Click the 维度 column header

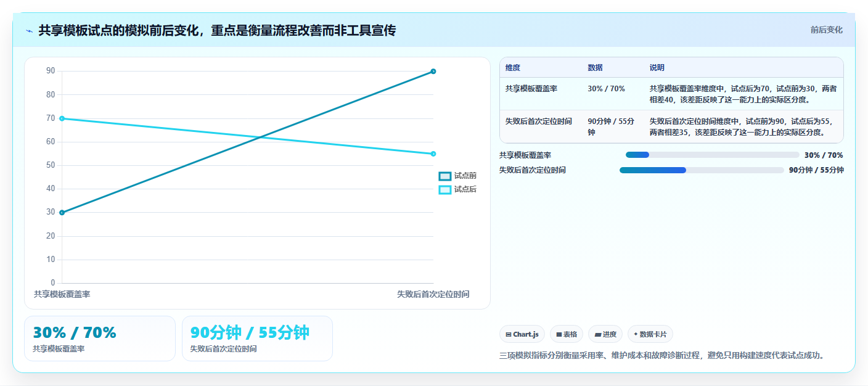click(513, 68)
